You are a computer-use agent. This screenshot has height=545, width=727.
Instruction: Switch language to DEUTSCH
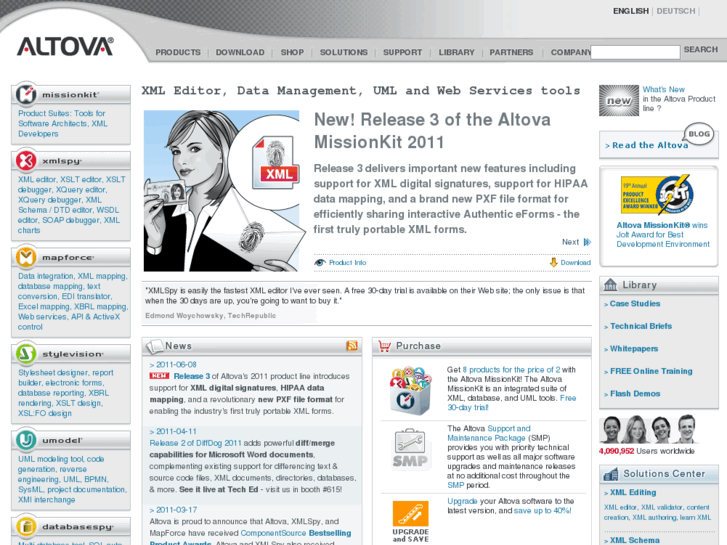coord(676,11)
